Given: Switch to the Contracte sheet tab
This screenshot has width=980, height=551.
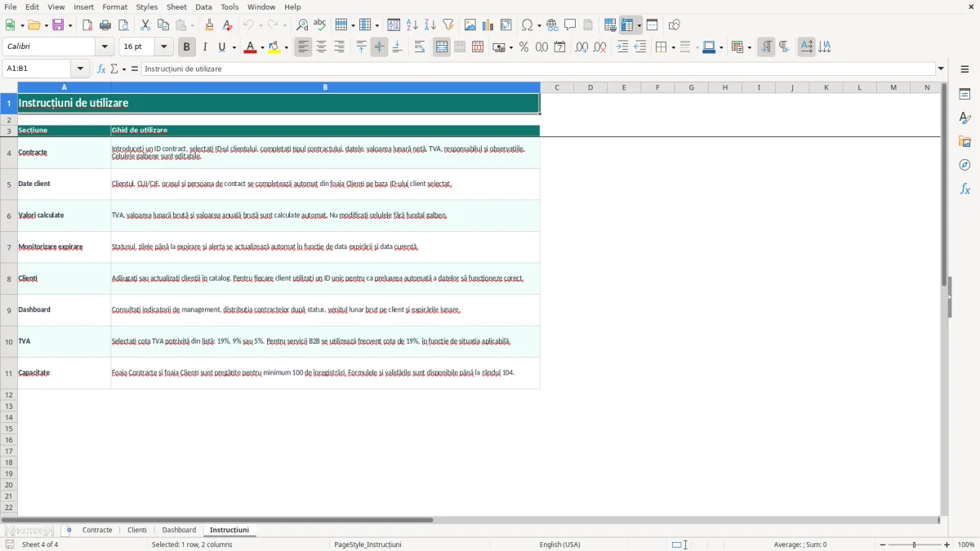Looking at the screenshot, I should click(97, 531).
